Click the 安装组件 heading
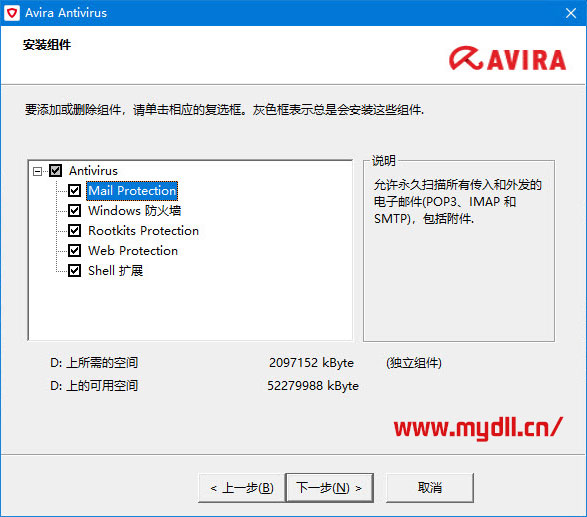The image size is (587, 517). coord(47,45)
